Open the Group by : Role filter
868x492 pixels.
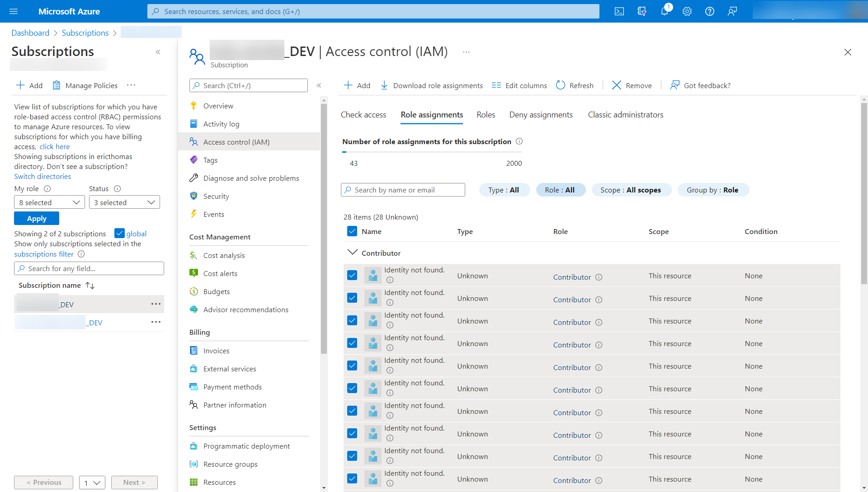tap(713, 190)
